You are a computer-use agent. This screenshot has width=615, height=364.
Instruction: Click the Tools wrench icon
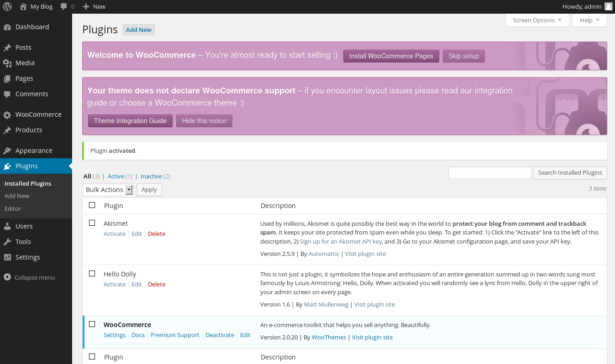pos(7,242)
